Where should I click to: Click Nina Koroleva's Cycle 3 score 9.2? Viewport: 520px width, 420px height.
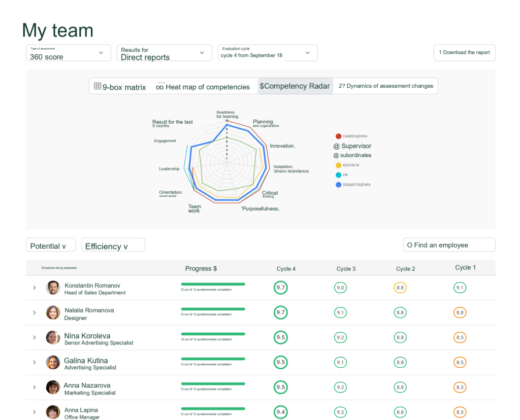pyautogui.click(x=340, y=337)
